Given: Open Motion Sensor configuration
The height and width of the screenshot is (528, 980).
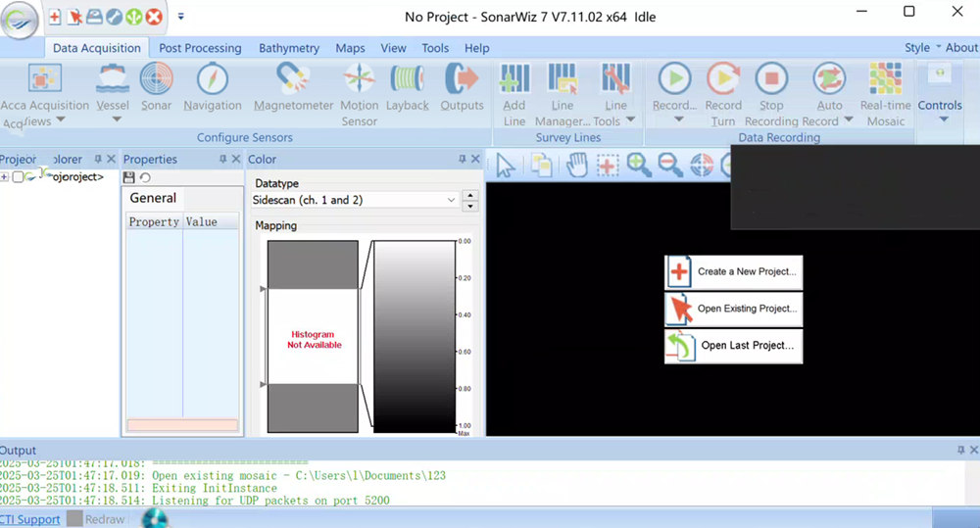Looking at the screenshot, I should pyautogui.click(x=359, y=96).
